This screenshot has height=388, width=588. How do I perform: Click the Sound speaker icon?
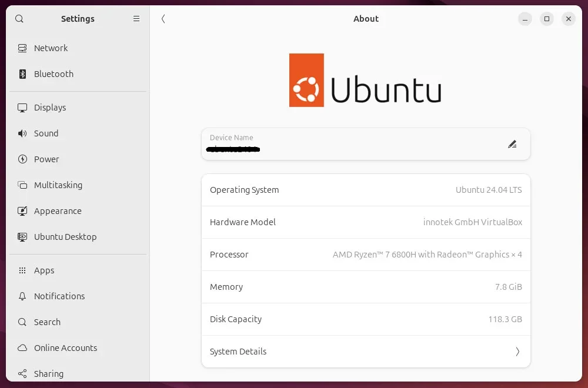(x=22, y=133)
